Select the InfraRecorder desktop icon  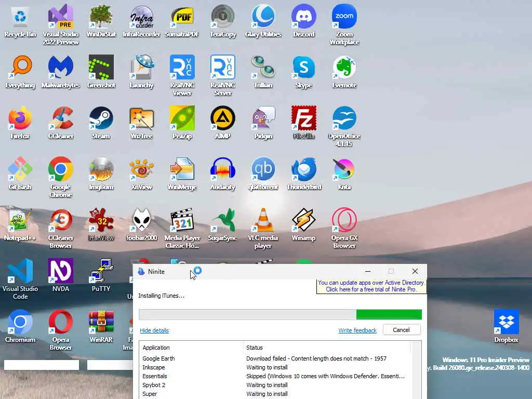pos(141,21)
